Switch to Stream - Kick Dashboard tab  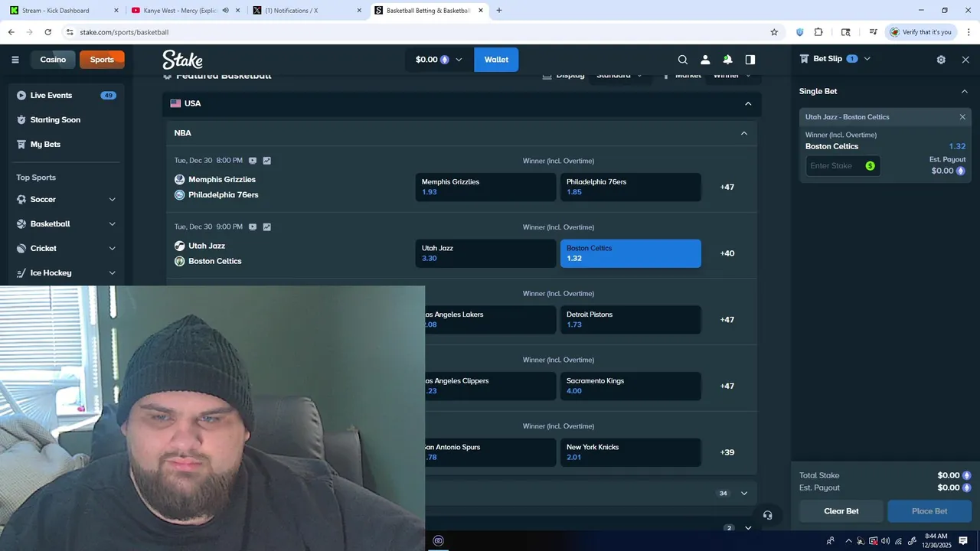[x=64, y=11]
